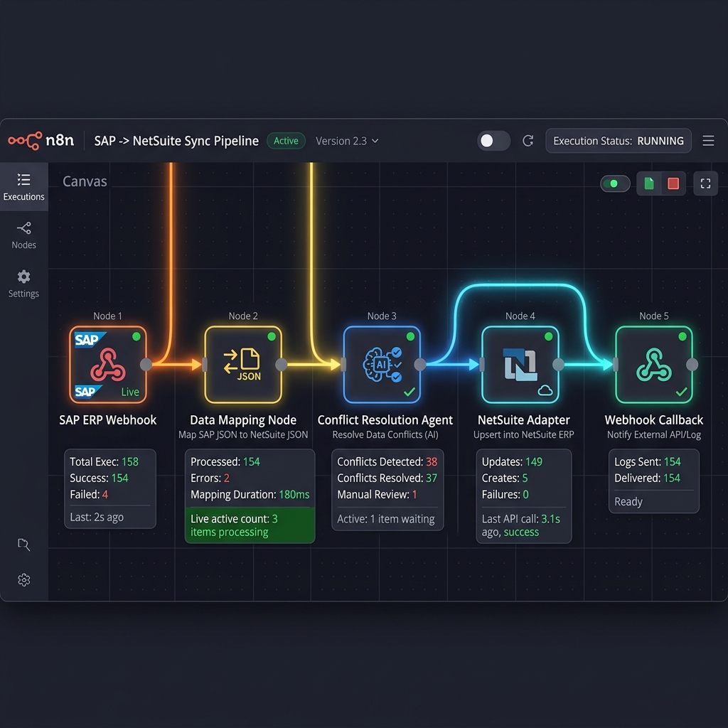
Task: Click the checkmark on Conflict Resolution node
Action: click(x=409, y=392)
